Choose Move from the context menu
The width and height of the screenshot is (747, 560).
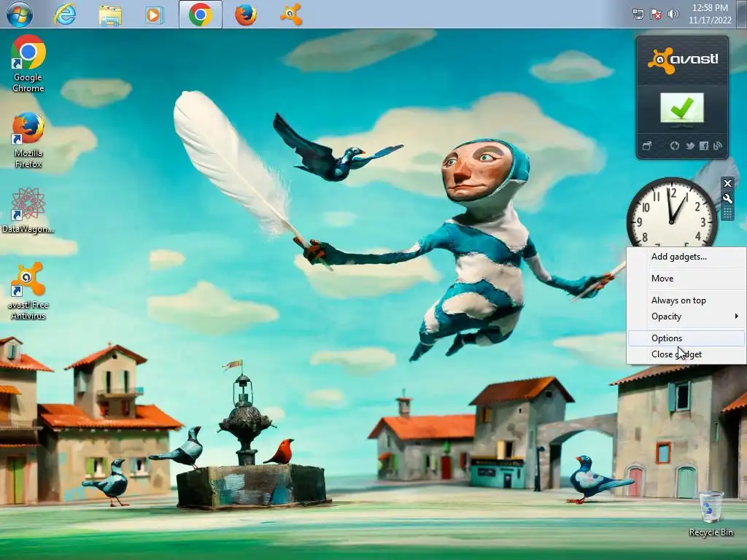coord(686,279)
